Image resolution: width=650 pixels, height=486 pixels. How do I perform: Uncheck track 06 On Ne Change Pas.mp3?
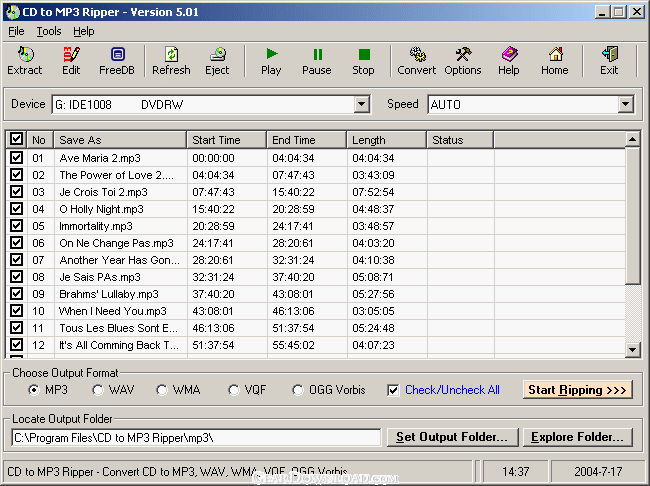tap(17, 243)
